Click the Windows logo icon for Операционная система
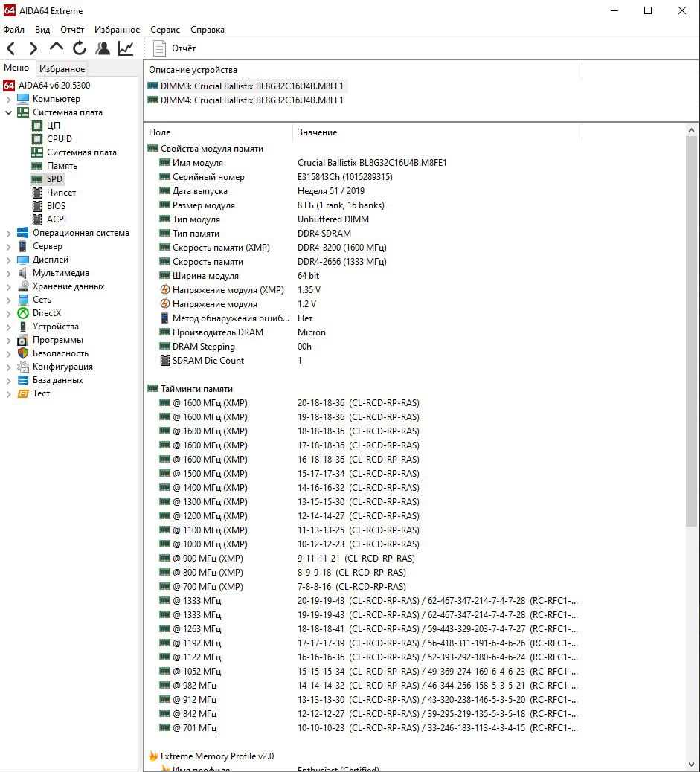The width and height of the screenshot is (700, 772). coord(22,233)
